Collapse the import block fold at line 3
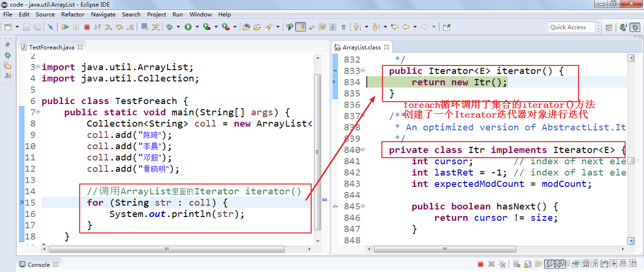The width and height of the screenshot is (644, 272). pyautogui.click(x=38, y=67)
